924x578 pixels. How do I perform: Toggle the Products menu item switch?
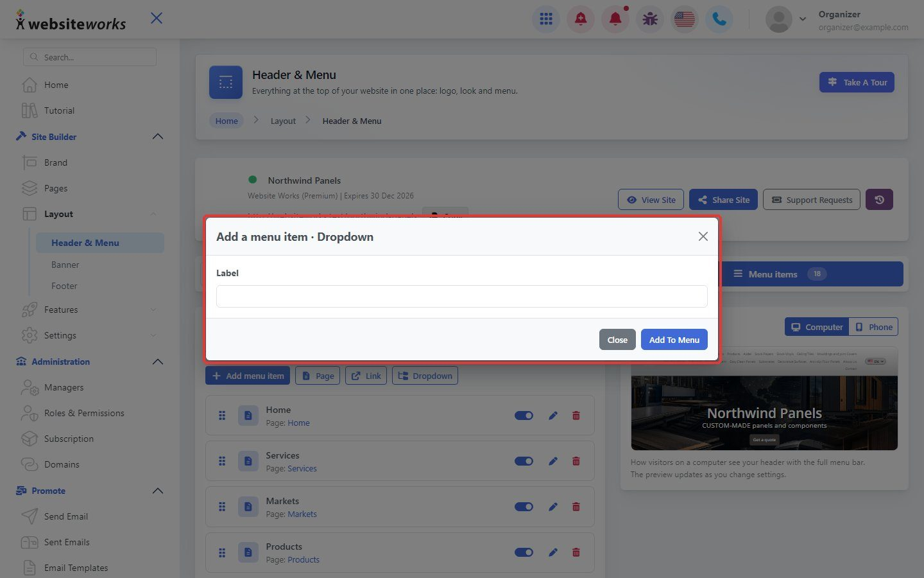[524, 552]
